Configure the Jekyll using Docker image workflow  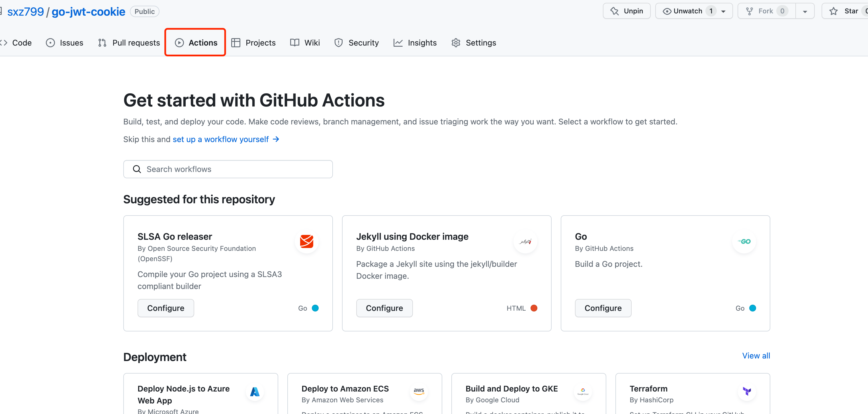[384, 308]
